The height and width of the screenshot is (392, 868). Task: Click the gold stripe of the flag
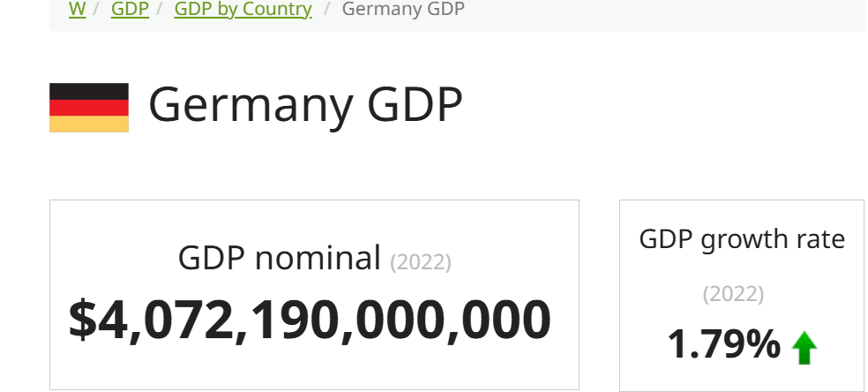89,124
